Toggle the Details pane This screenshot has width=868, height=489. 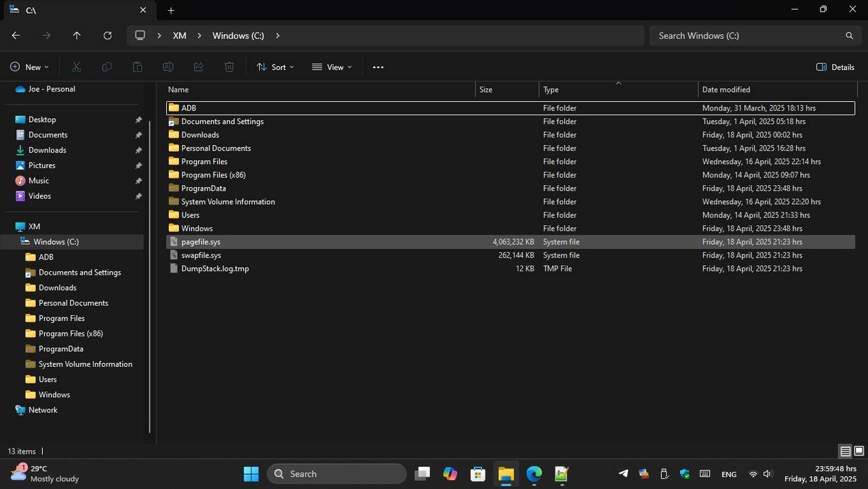[x=835, y=67]
